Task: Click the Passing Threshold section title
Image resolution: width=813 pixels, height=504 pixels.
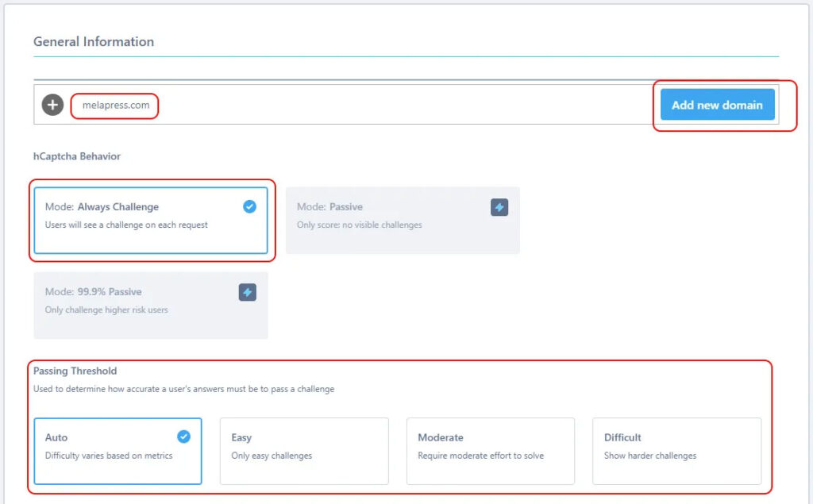Action: click(73, 371)
